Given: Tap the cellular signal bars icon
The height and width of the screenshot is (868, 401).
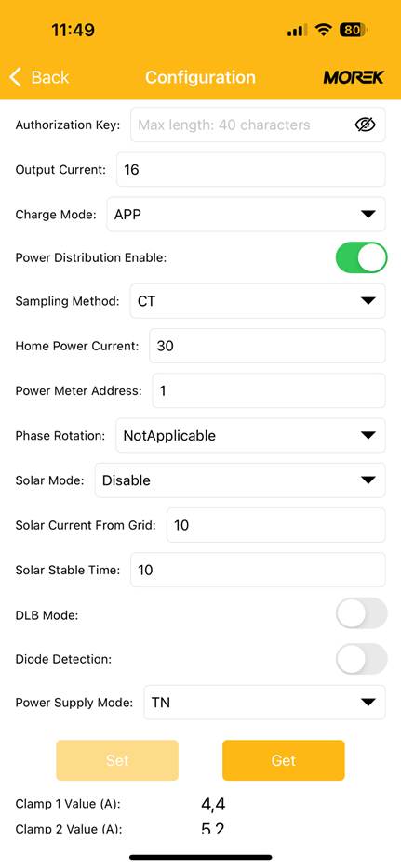Looking at the screenshot, I should coord(297,31).
